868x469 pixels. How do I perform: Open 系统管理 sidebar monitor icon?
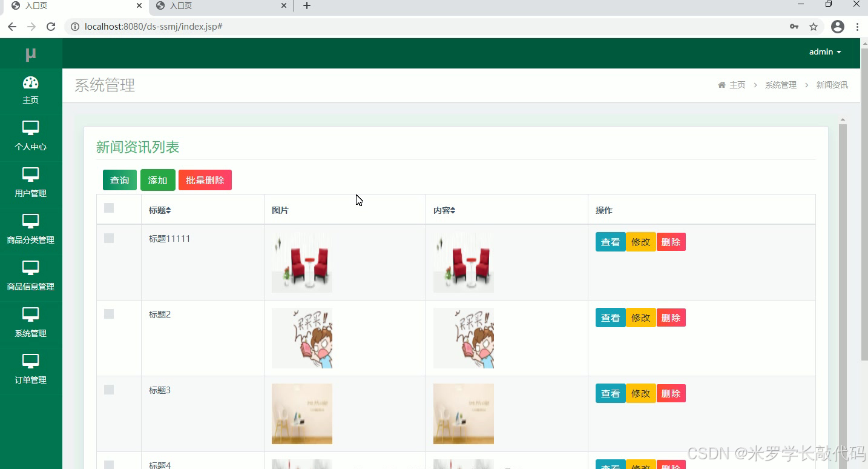tap(31, 314)
